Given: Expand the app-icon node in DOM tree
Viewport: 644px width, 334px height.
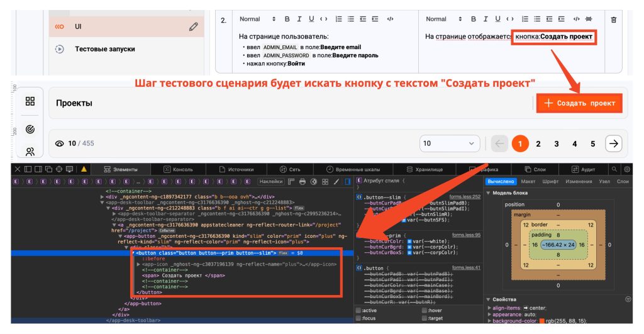Looking at the screenshot, I should 139,264.
